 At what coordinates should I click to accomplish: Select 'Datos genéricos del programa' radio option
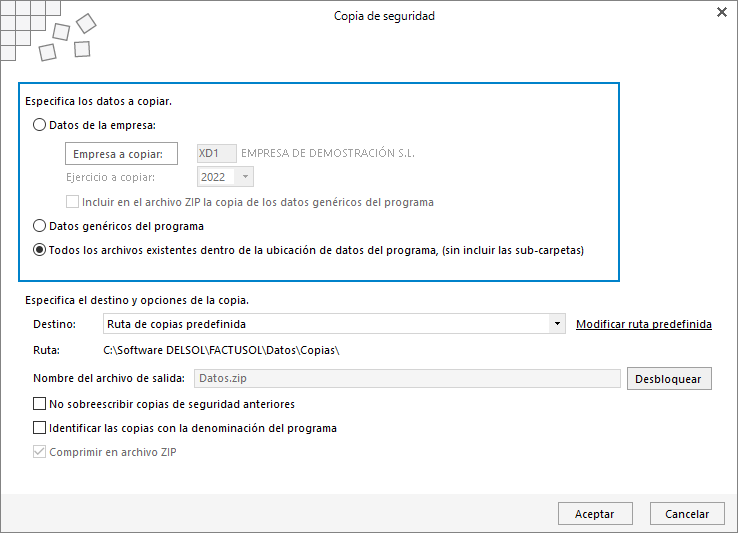pos(40,226)
